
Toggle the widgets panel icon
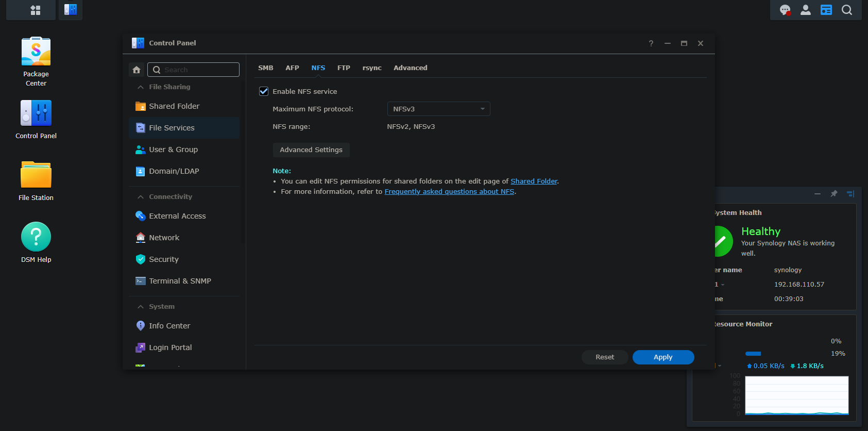[826, 10]
